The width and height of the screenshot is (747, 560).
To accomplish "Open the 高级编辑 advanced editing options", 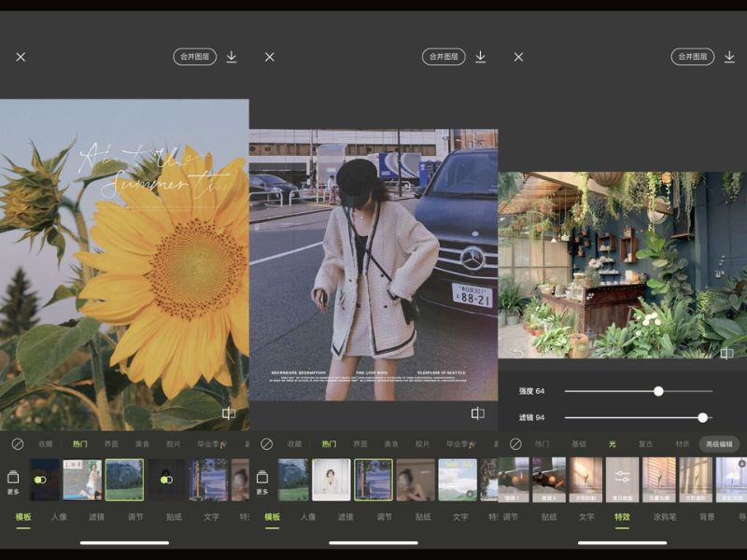I will [720, 444].
